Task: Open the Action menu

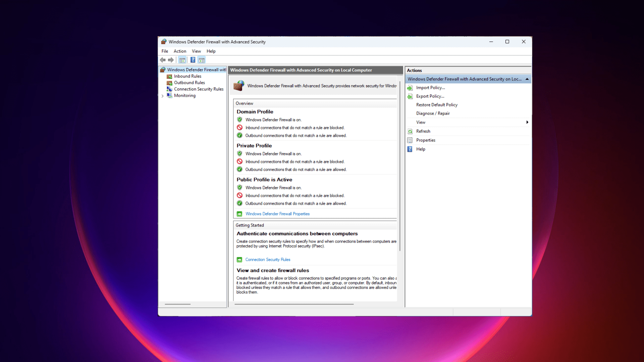Action: click(180, 51)
